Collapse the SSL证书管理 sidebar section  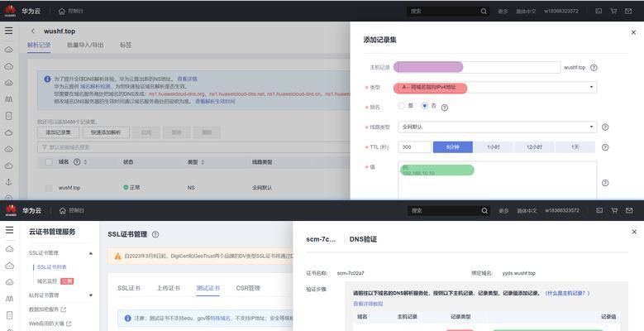click(x=91, y=253)
